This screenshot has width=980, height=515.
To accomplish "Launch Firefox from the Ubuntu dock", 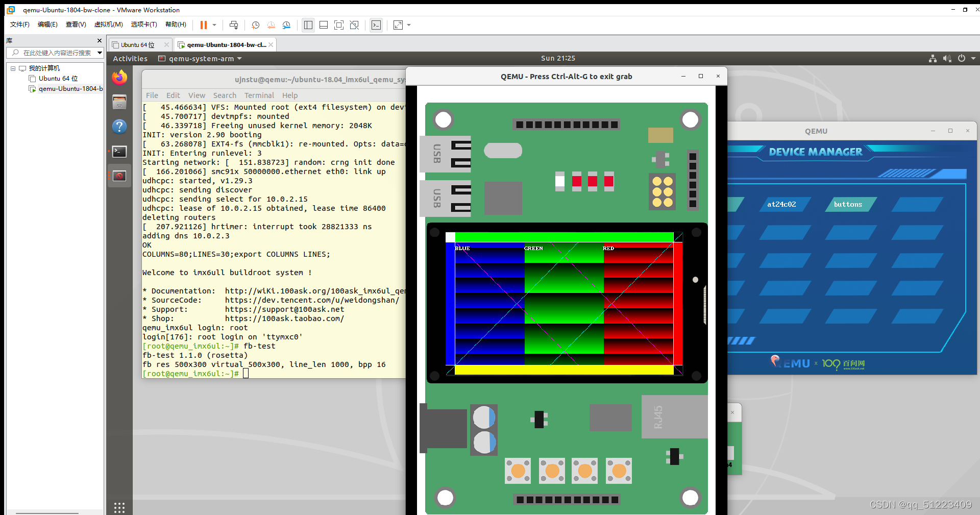I will (119, 77).
